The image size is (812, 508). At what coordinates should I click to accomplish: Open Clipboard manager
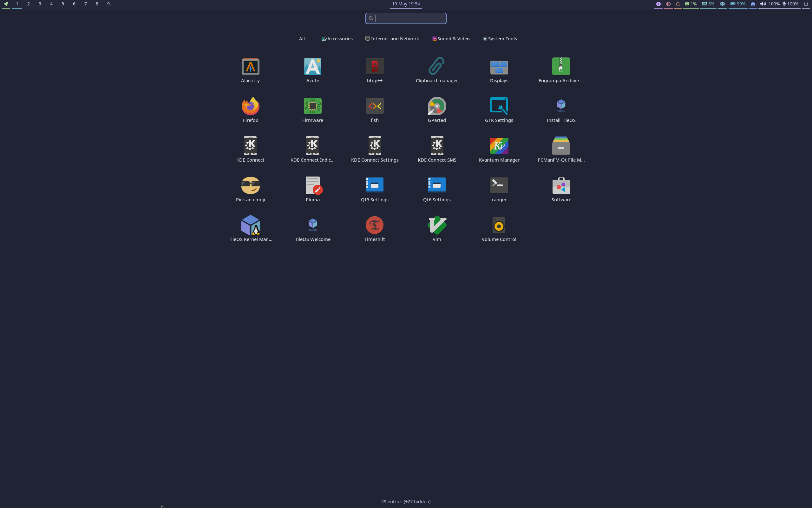point(436,70)
